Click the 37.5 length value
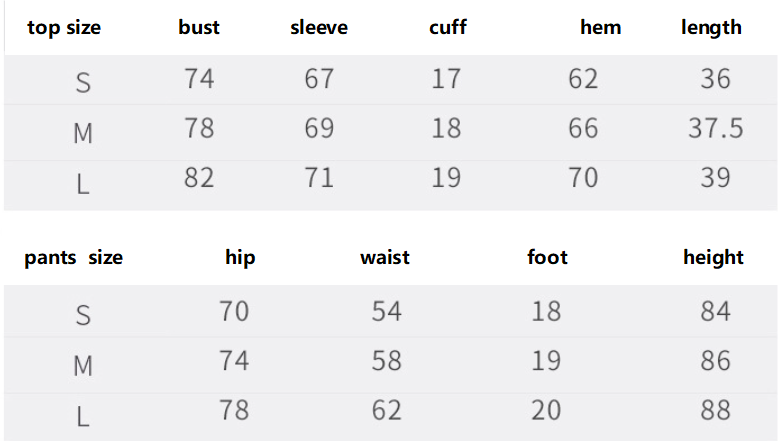Screen dimensions: 778x441 point(715,129)
